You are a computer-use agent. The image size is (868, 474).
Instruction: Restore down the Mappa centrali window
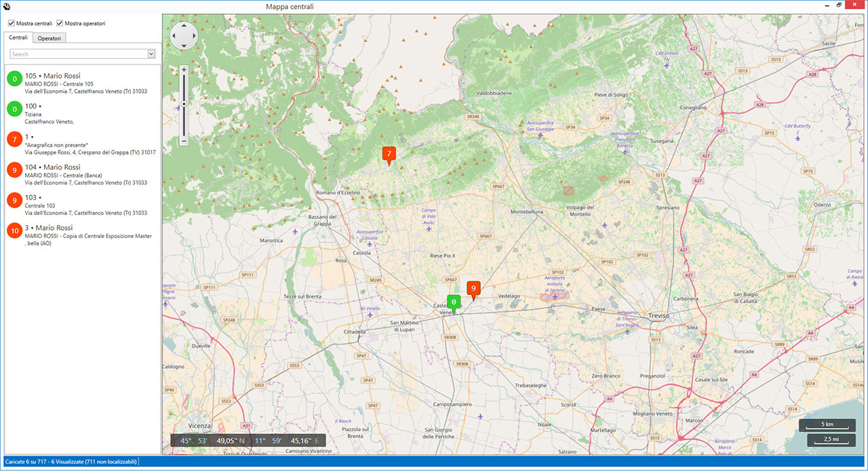click(x=839, y=5)
